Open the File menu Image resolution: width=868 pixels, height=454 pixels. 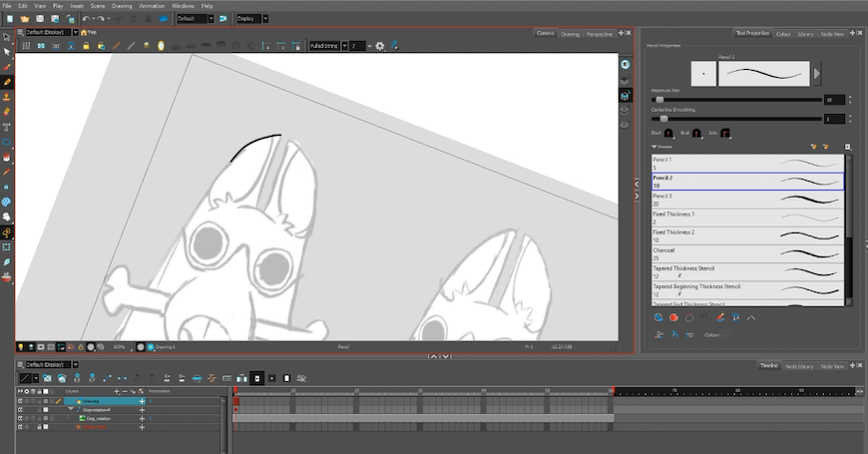[x=7, y=6]
